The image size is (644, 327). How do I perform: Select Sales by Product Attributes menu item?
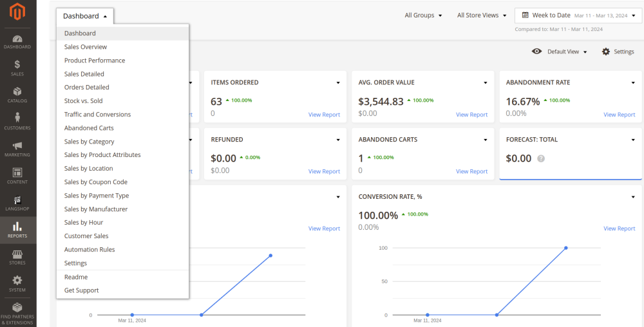click(x=123, y=154)
